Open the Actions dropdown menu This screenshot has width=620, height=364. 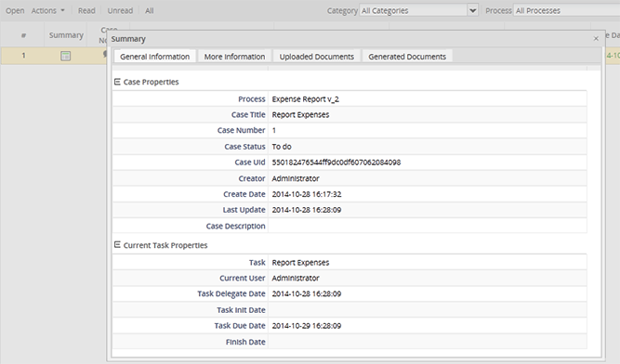[47, 10]
